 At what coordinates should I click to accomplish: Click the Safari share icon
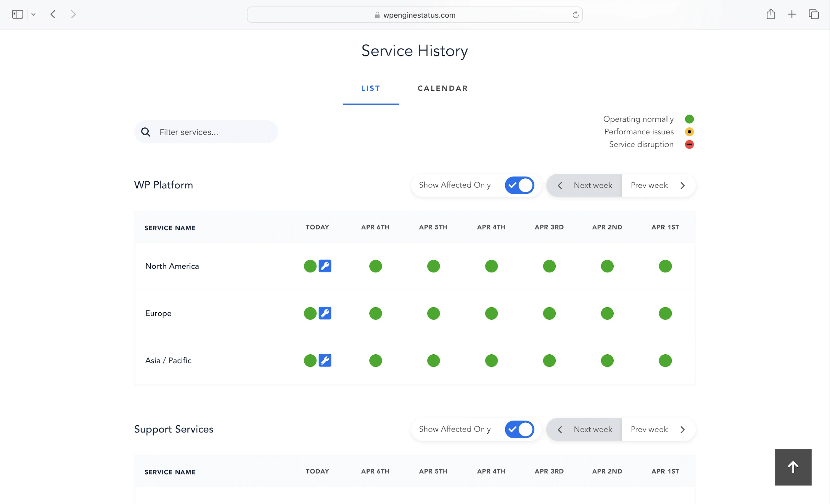(x=771, y=14)
